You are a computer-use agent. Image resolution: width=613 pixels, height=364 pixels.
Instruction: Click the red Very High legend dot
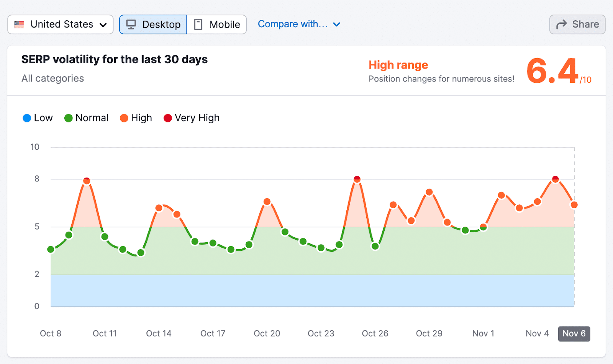[x=167, y=118]
